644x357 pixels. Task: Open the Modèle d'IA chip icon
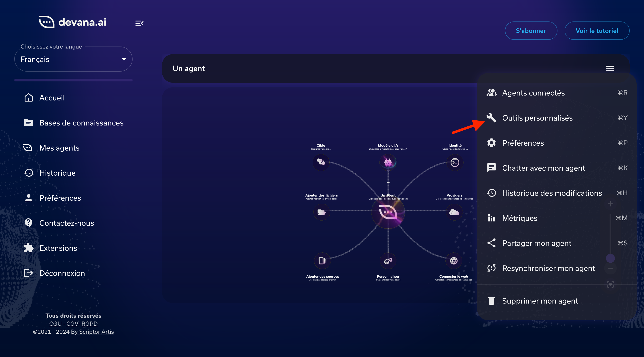(388, 162)
